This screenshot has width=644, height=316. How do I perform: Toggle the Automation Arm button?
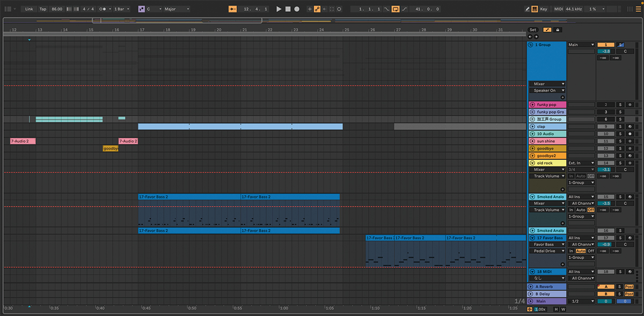click(x=317, y=9)
